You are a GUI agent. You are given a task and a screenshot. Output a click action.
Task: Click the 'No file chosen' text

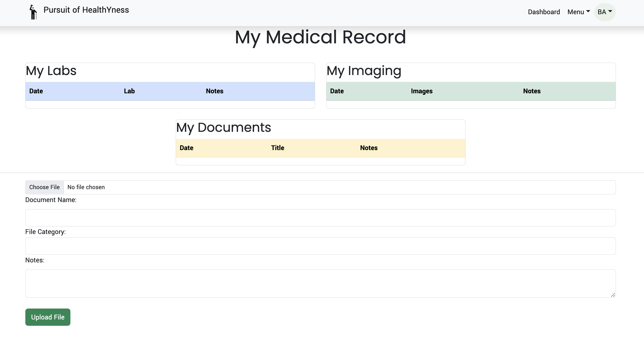(x=86, y=187)
